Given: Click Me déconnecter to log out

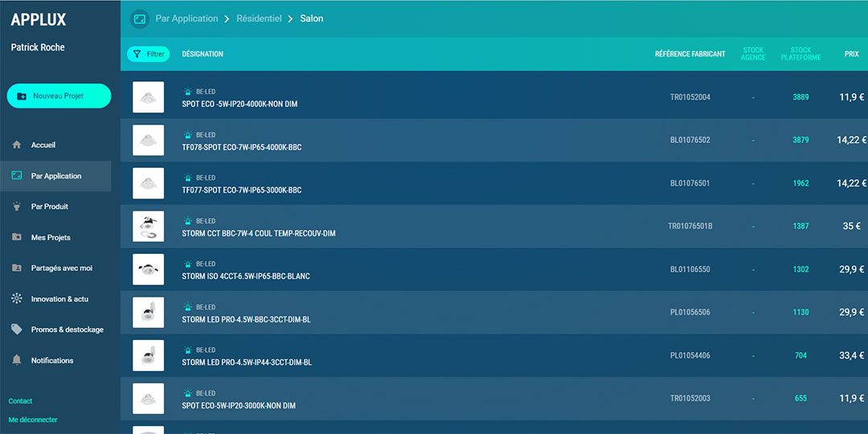Looking at the screenshot, I should tap(33, 420).
